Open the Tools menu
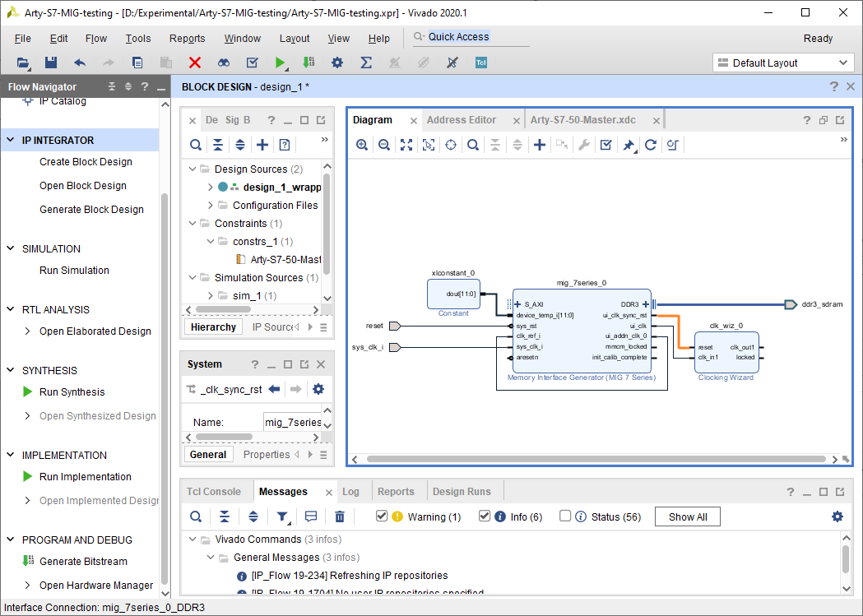The width and height of the screenshot is (863, 616). click(x=137, y=39)
